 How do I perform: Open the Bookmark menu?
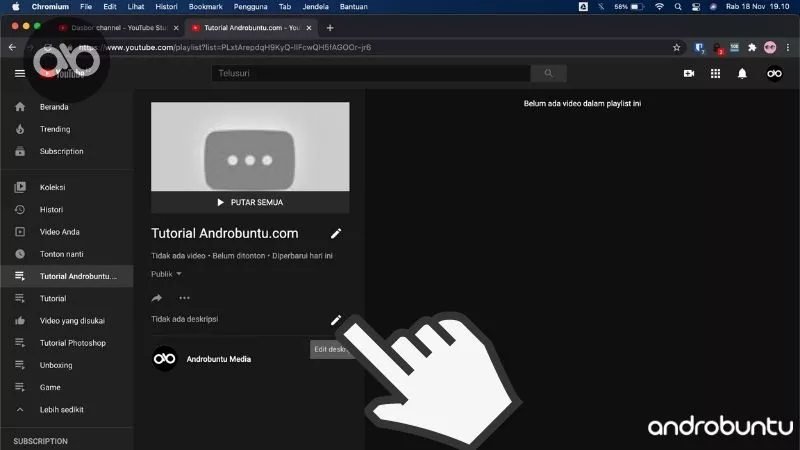tap(206, 7)
